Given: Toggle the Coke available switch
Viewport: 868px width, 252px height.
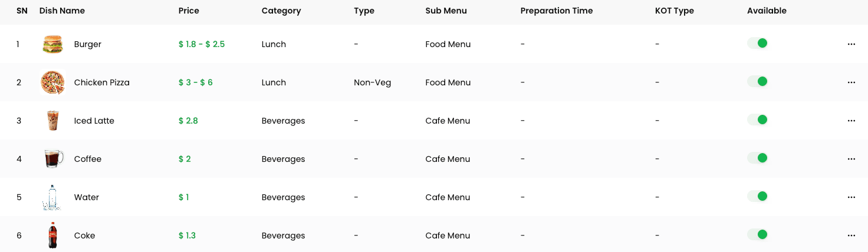Looking at the screenshot, I should (757, 234).
